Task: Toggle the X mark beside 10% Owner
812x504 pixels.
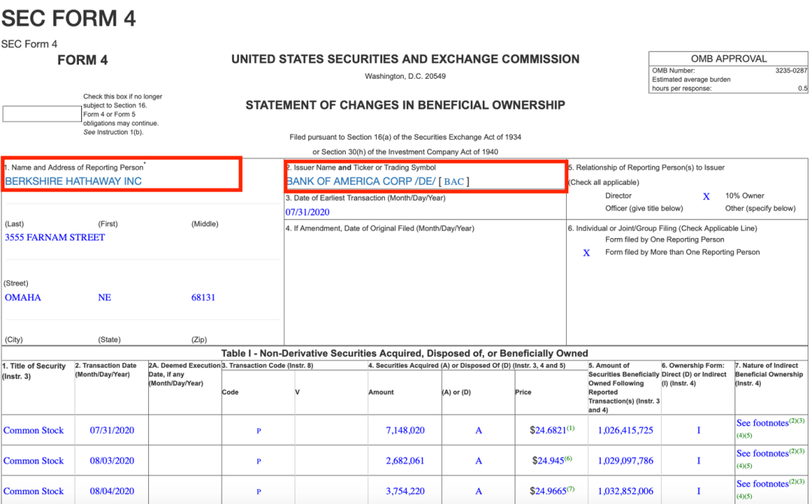Action: [706, 196]
